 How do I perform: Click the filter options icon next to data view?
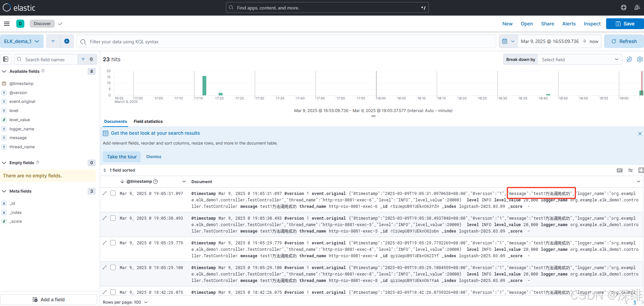[x=53, y=41]
